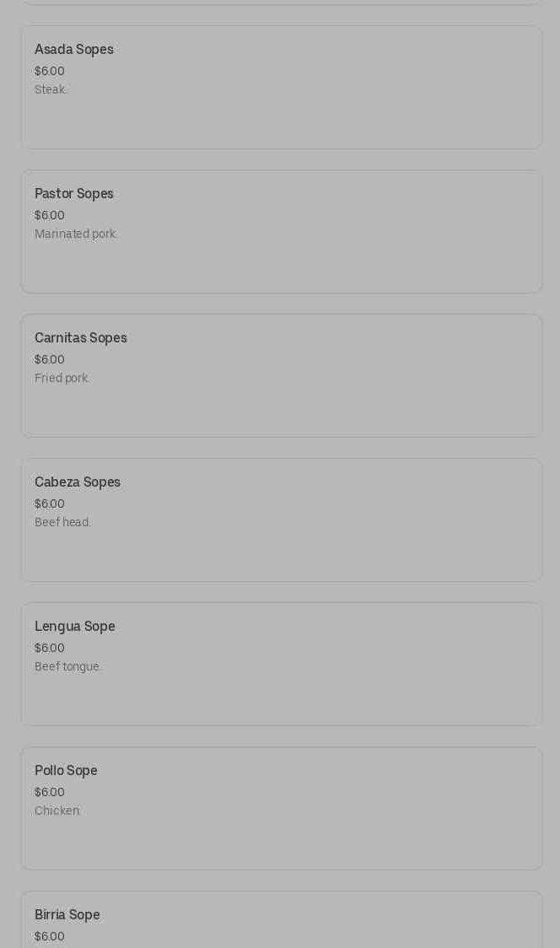560x948 pixels.
Task: Click the "Steak." description text
Action: 51,89
